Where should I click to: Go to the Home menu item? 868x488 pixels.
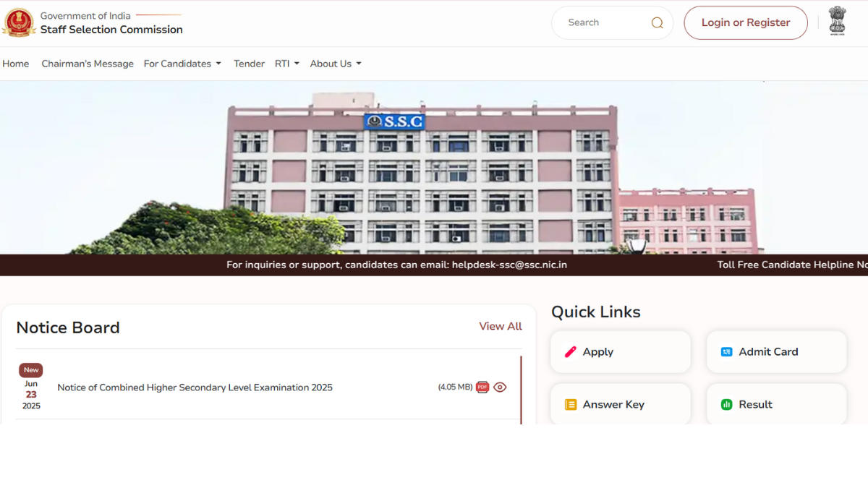(16, 64)
